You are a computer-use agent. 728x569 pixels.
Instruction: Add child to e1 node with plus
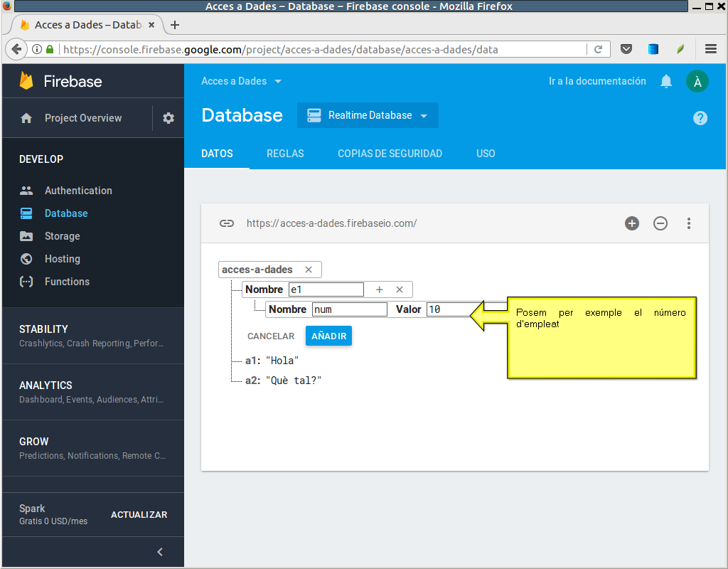(x=379, y=289)
